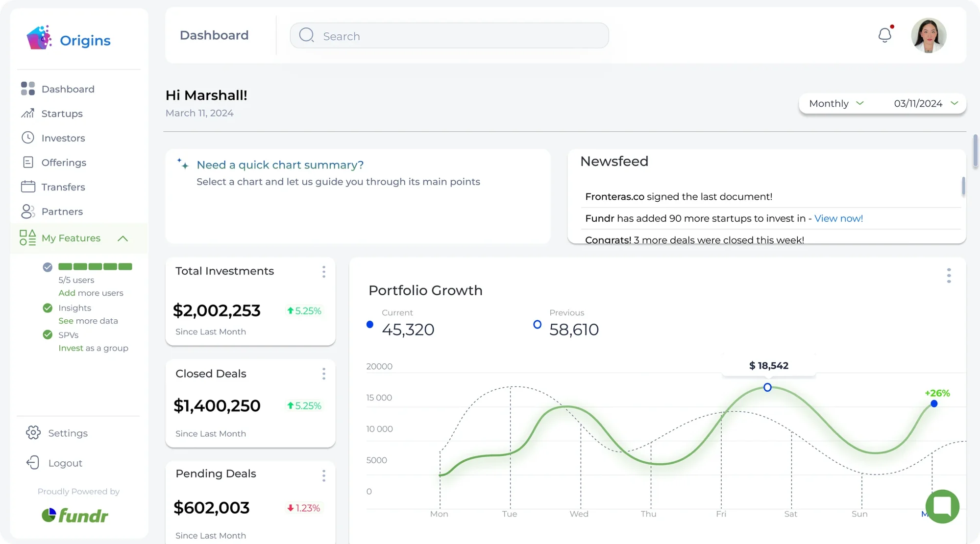Click the $1,400,250 closed deals value
The image size is (980, 544).
(217, 405)
